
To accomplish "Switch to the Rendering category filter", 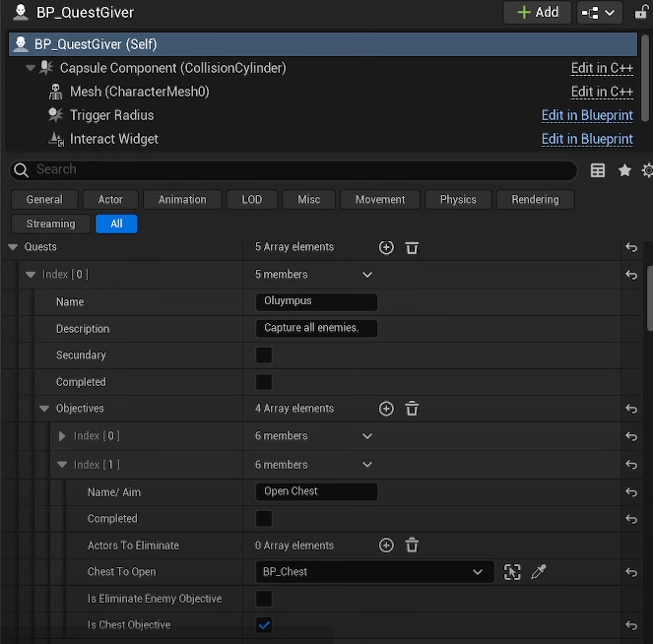I will [535, 199].
